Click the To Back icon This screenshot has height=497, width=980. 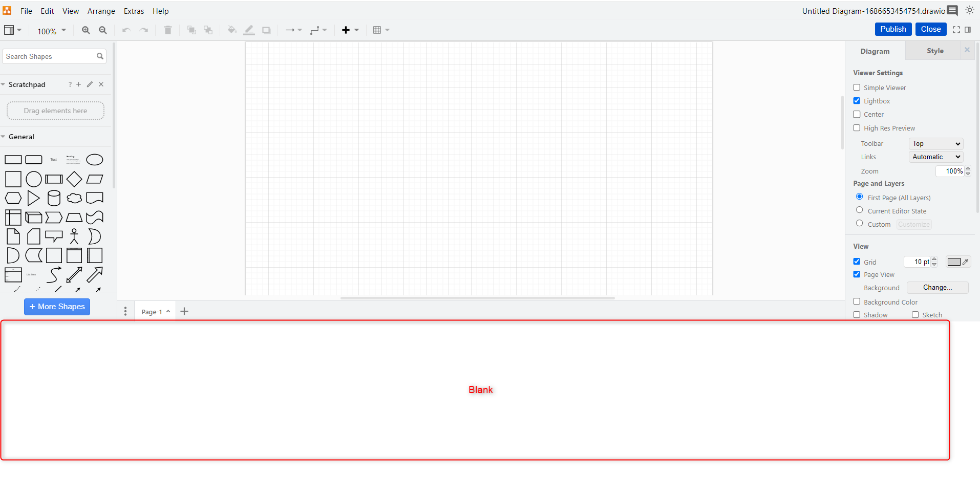(208, 30)
